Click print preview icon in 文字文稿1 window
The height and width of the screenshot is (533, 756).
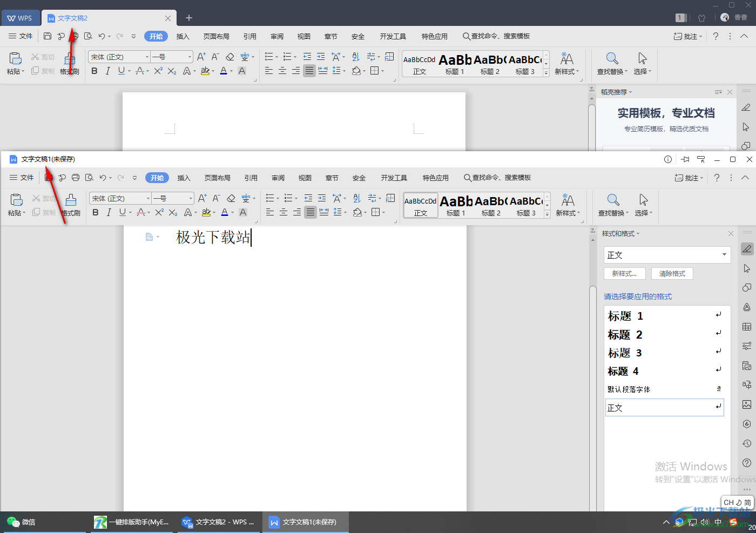[x=89, y=178]
